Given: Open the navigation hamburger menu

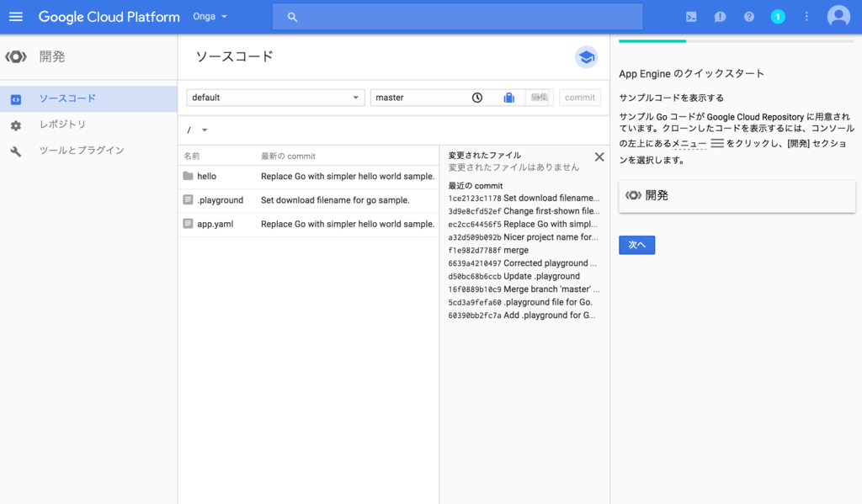Looking at the screenshot, I should click(x=16, y=15).
